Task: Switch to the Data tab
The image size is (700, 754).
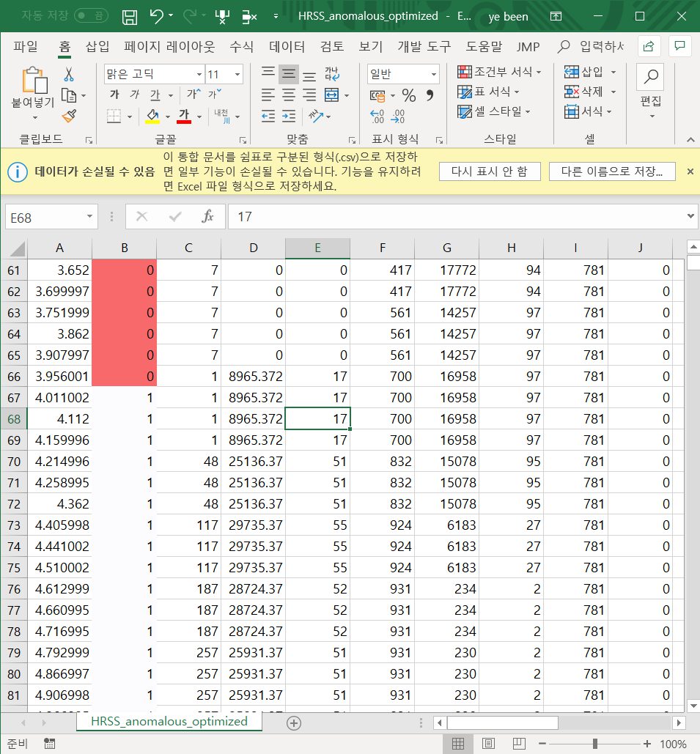Action: [x=287, y=46]
